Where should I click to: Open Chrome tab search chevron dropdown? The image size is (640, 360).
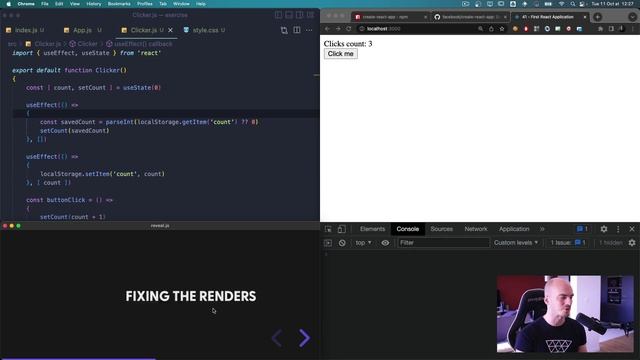tap(632, 17)
